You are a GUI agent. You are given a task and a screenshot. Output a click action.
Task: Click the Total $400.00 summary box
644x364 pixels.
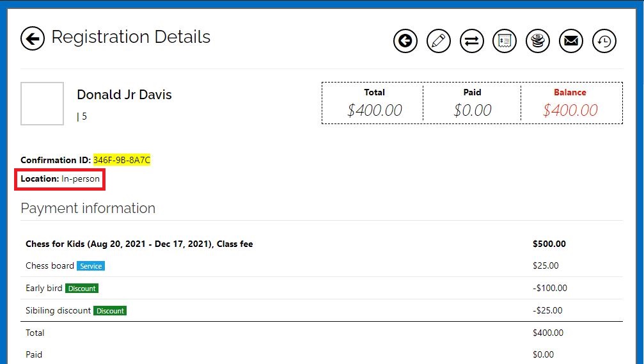374,104
